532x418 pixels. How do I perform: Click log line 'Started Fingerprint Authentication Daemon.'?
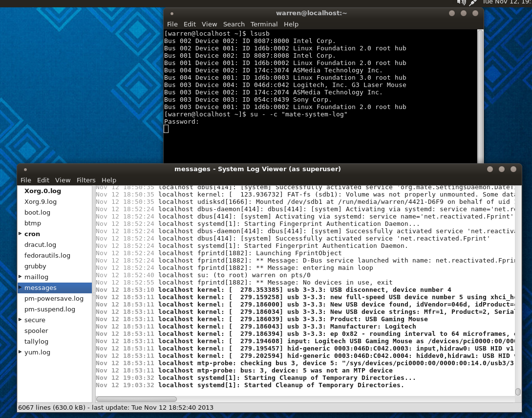pos(252,246)
